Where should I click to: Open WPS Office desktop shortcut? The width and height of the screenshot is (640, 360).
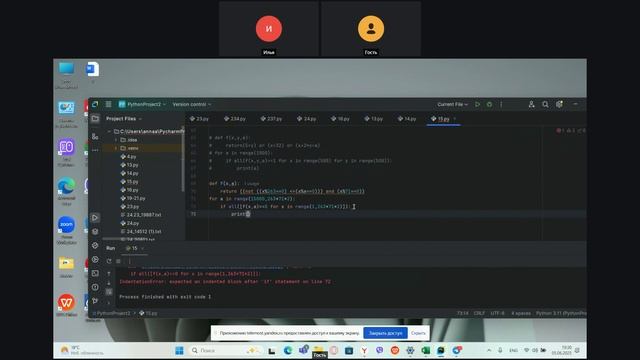[67, 305]
